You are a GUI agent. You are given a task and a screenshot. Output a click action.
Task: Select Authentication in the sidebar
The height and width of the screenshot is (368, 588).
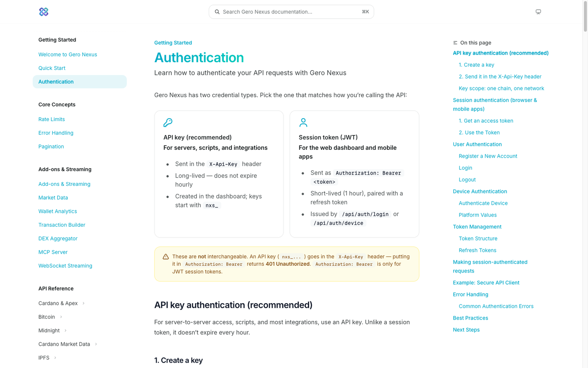click(80, 82)
